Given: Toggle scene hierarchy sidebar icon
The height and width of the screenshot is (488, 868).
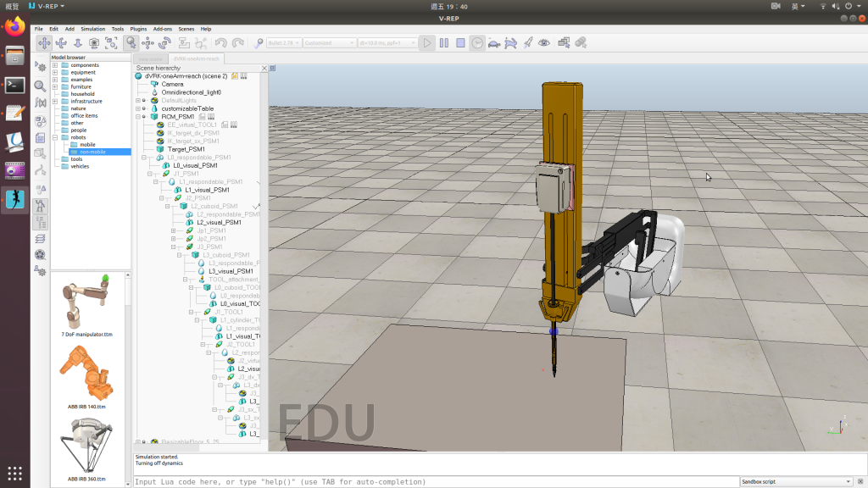Looking at the screenshot, I should coord(41,223).
